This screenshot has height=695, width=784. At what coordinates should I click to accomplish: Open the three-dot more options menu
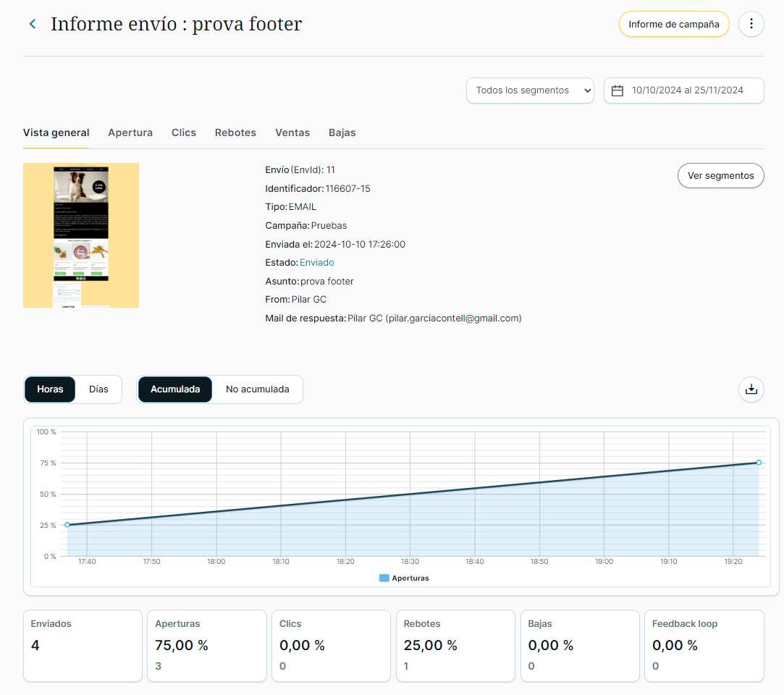pos(751,24)
